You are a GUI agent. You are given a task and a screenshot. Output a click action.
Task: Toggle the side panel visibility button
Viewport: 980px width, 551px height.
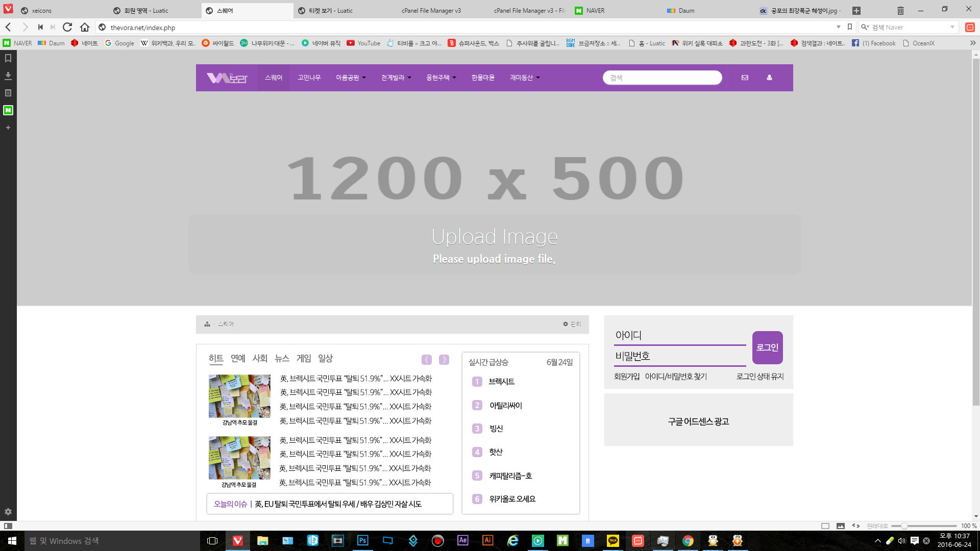[x=8, y=525]
